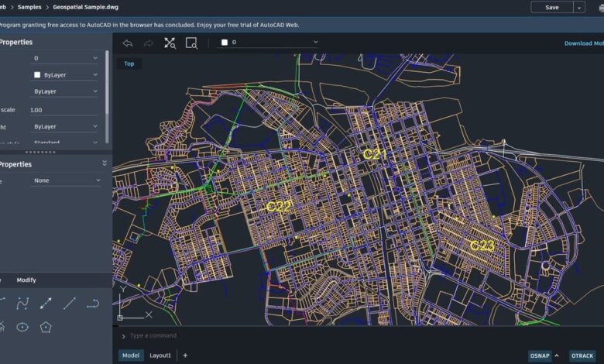Select the polyline arc tool
Viewport: 604px width, 364px height.
click(93, 304)
